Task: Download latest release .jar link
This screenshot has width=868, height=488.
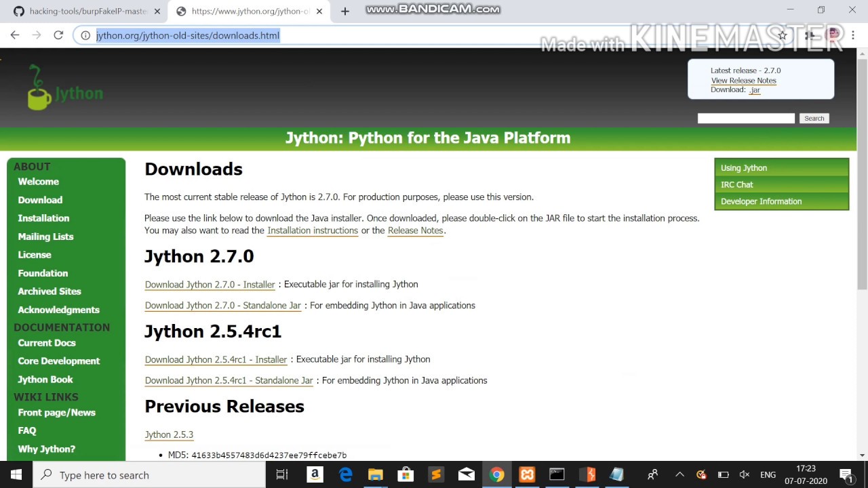Action: point(754,89)
